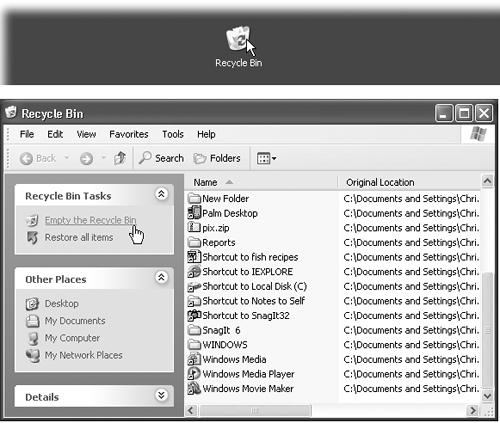Collapse the Recycle Bin Tasks panel
This screenshot has height=423, width=500.
[161, 194]
